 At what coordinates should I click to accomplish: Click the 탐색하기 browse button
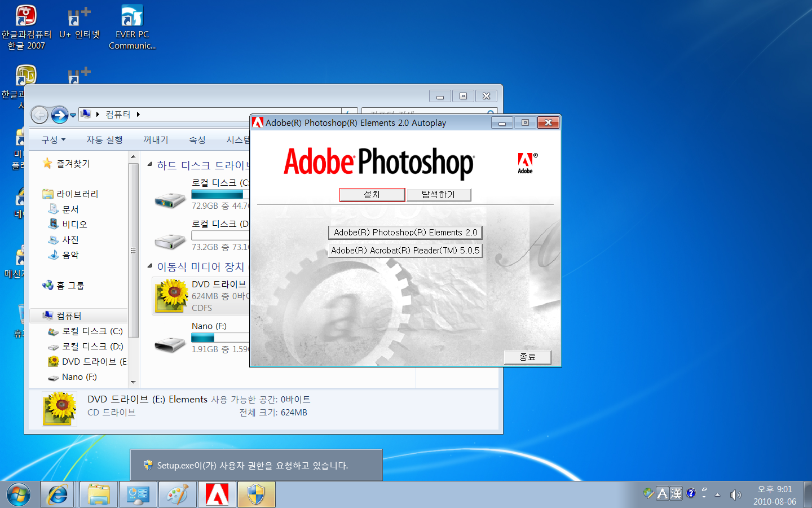coord(438,194)
